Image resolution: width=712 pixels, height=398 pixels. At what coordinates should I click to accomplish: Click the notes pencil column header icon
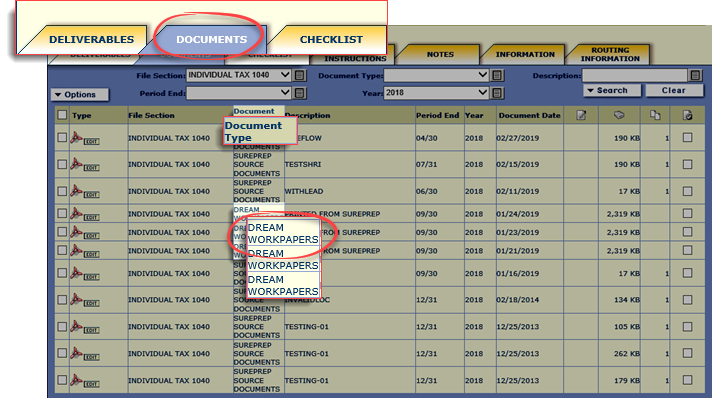click(581, 115)
